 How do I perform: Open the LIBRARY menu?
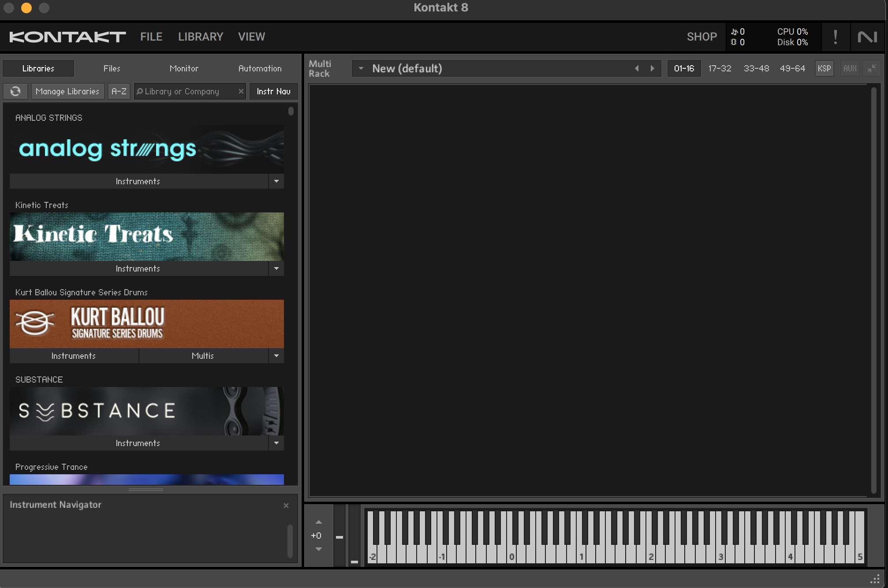[x=201, y=37]
